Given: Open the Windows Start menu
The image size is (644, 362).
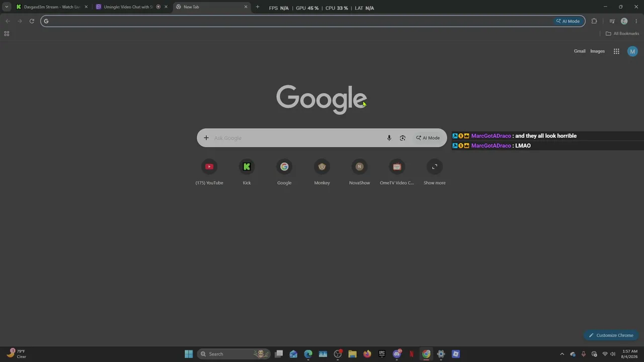Looking at the screenshot, I should 189,354.
